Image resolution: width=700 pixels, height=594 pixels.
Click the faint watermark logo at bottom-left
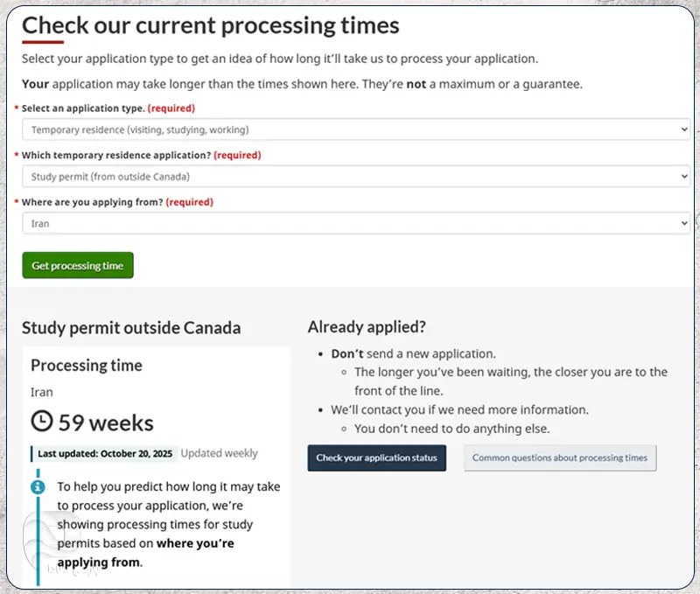(45, 546)
